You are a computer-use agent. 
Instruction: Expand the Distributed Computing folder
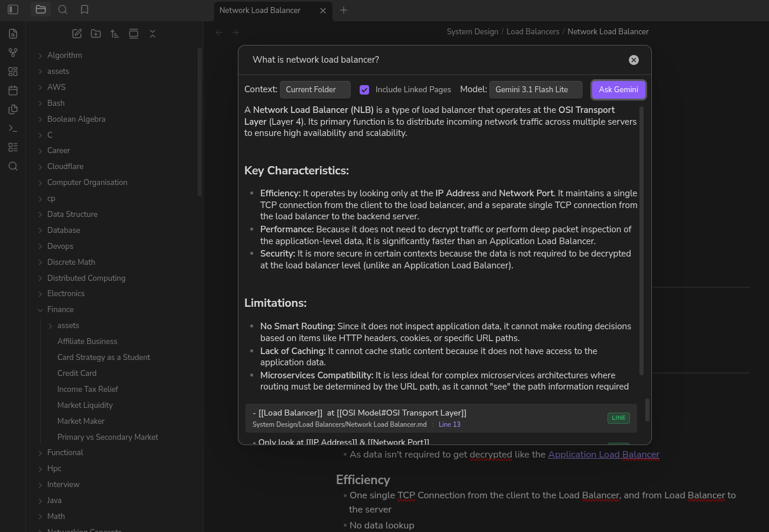86,278
